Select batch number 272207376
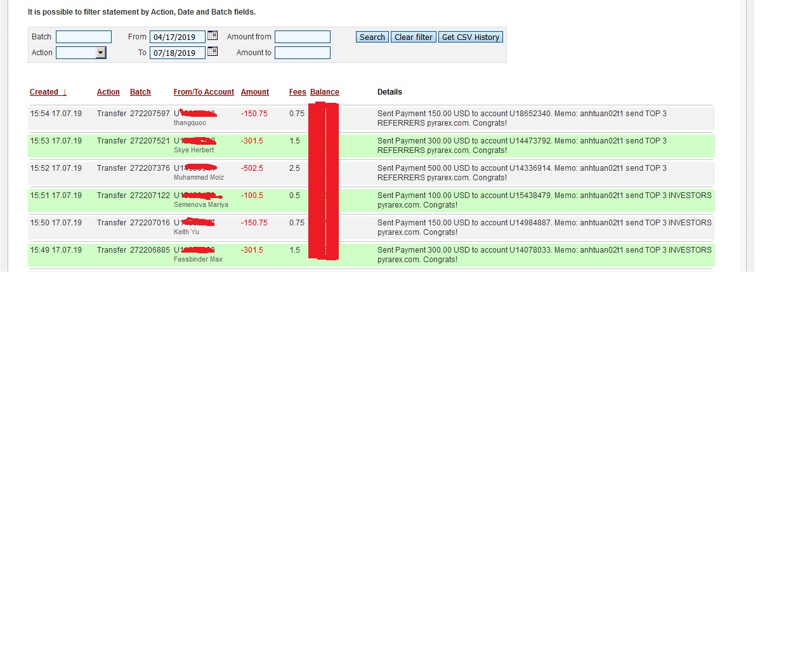This screenshot has width=812, height=650. 150,168
